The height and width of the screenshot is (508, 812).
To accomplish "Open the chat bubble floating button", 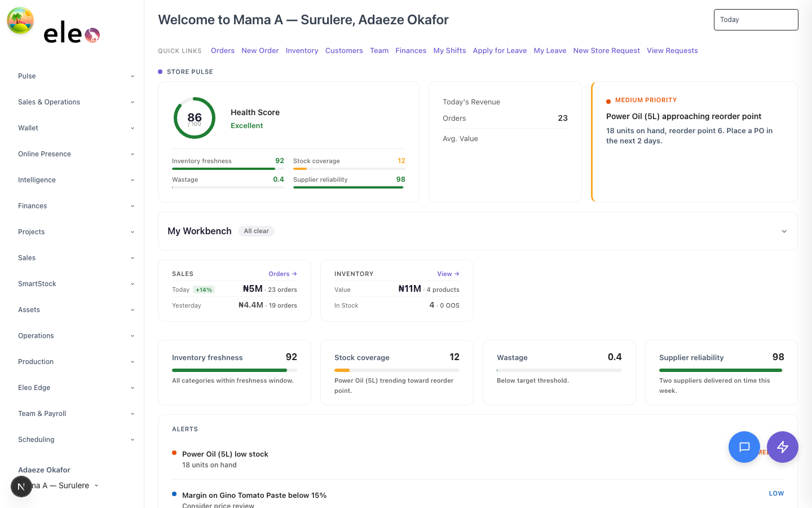I will (x=744, y=447).
